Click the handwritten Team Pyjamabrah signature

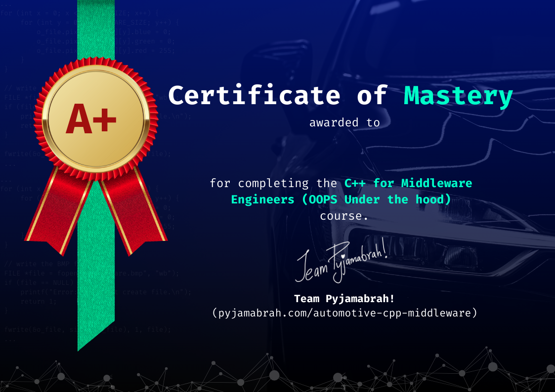tap(342, 261)
